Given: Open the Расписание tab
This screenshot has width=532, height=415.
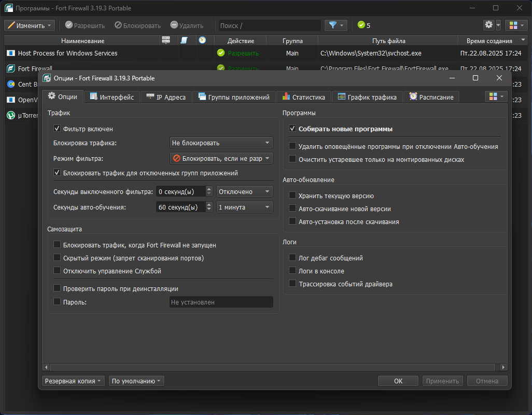Looking at the screenshot, I should click(x=431, y=97).
